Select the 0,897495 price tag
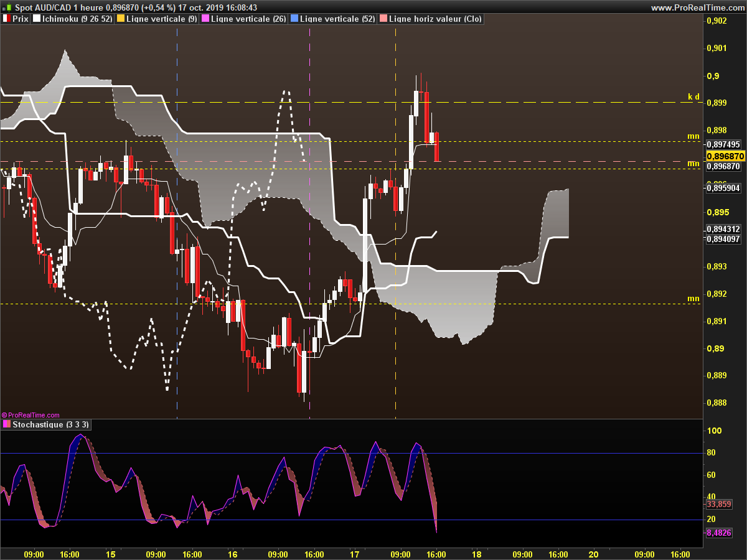 tap(724, 144)
